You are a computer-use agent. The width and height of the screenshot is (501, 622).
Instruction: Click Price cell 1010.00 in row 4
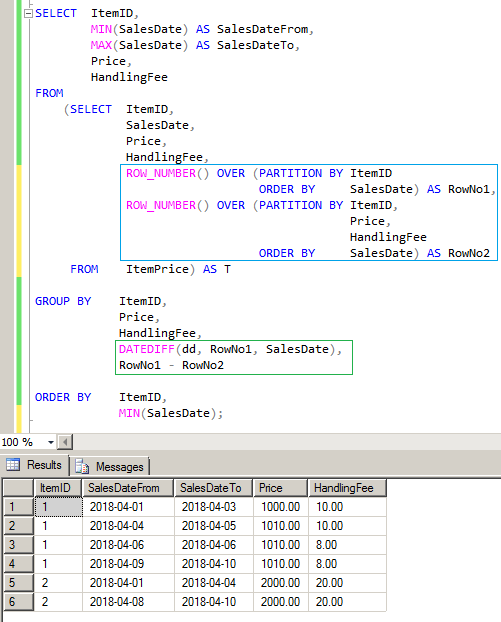point(281,564)
